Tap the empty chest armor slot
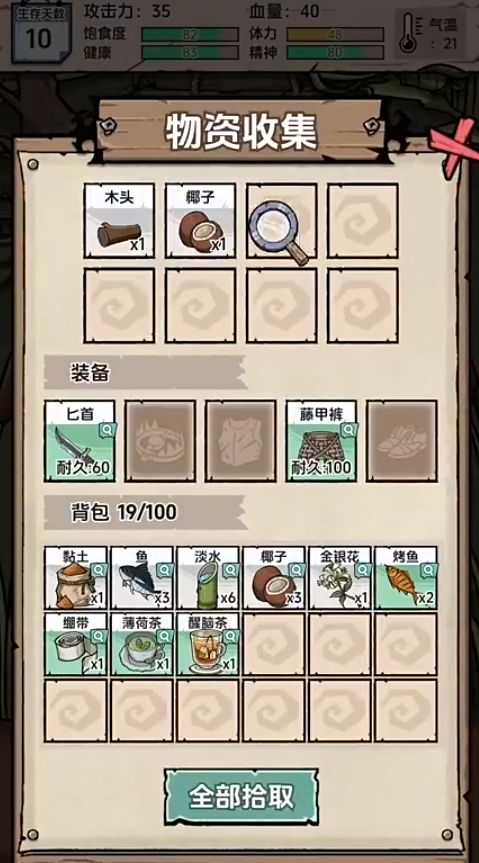Screen dimensions: 479x863 (x=241, y=441)
